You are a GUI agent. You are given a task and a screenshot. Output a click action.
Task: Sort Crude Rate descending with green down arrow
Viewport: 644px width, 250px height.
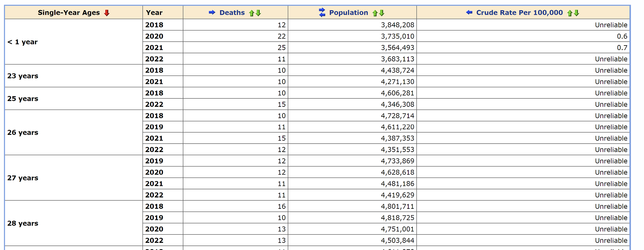tap(576, 13)
